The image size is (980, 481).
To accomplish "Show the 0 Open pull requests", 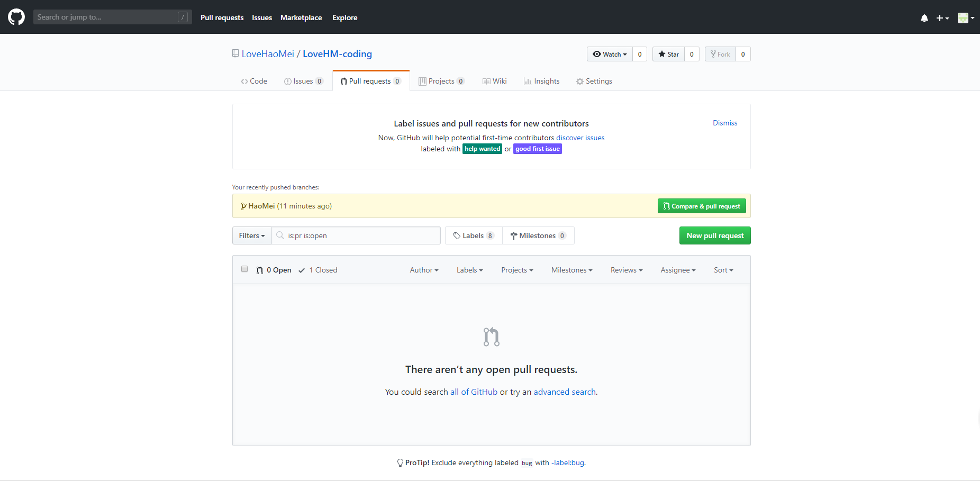I will (274, 270).
